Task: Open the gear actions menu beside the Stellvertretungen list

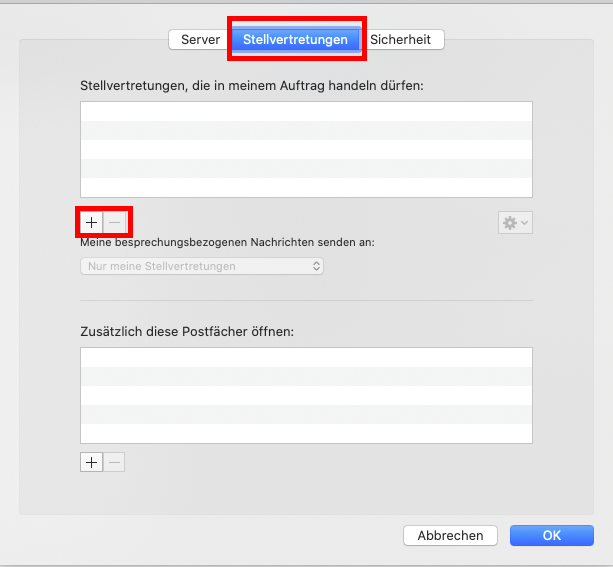Action: tap(515, 223)
